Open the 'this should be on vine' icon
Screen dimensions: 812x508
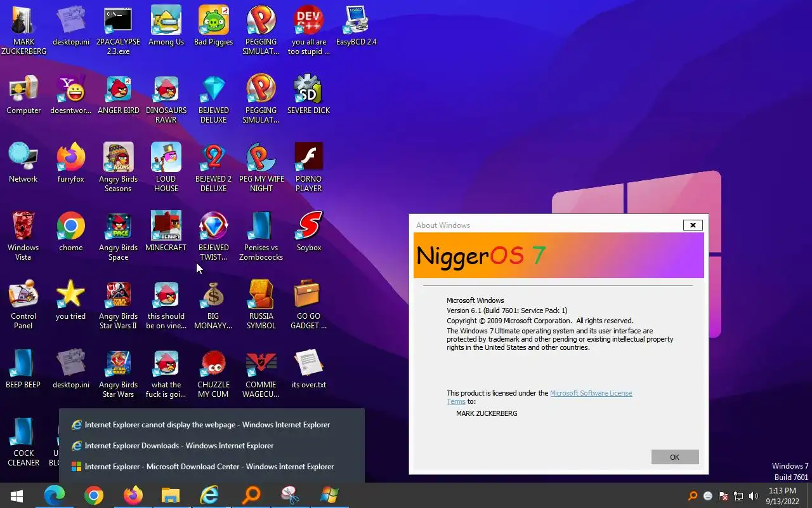point(166,304)
